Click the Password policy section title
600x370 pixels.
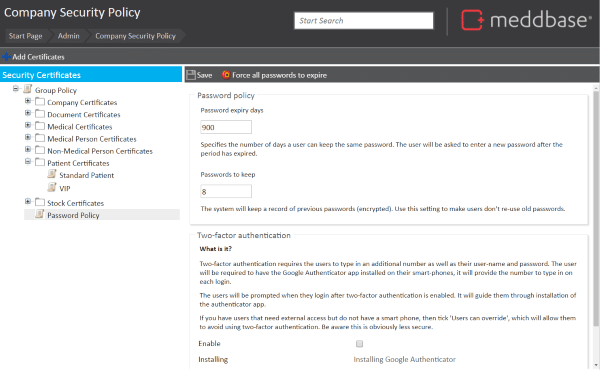pyautogui.click(x=226, y=95)
